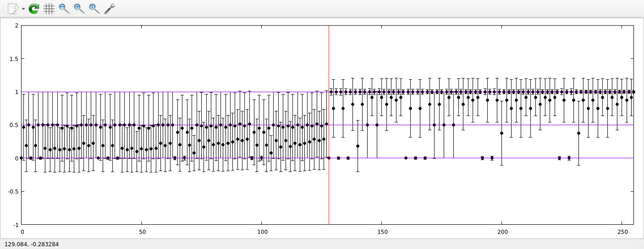
Task: Replot the graph with the green refresh icon
Action: tap(34, 8)
